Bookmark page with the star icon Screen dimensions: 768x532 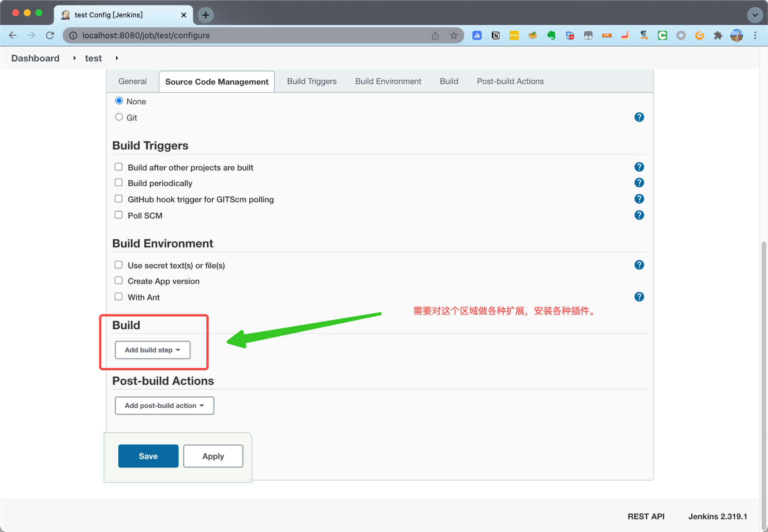tap(454, 35)
